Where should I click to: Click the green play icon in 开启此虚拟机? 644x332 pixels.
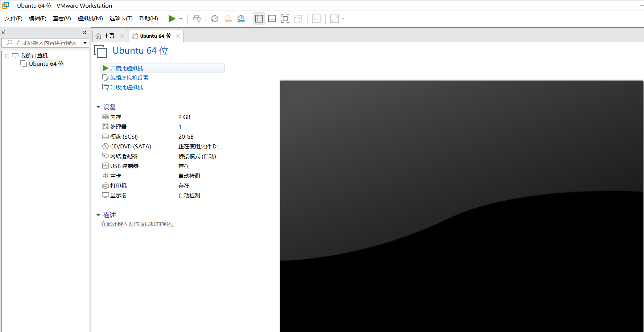point(106,68)
